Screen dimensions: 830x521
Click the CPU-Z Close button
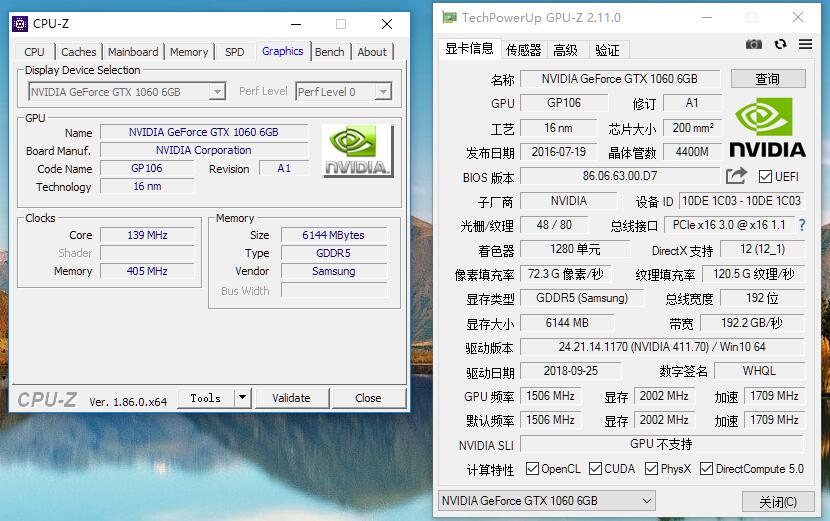click(368, 398)
